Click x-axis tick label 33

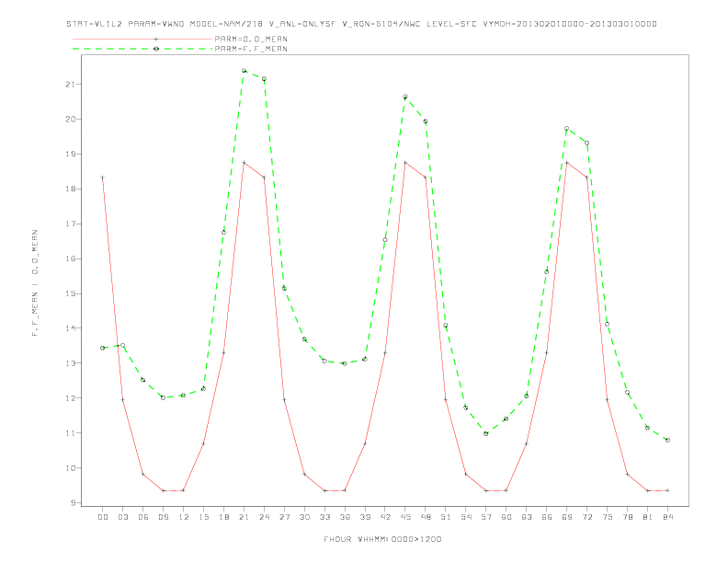[x=324, y=517]
